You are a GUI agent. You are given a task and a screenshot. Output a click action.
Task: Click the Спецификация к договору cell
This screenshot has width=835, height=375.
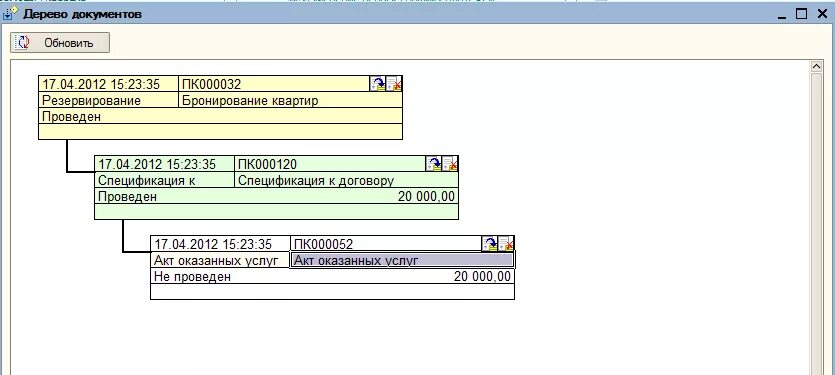coord(346,180)
